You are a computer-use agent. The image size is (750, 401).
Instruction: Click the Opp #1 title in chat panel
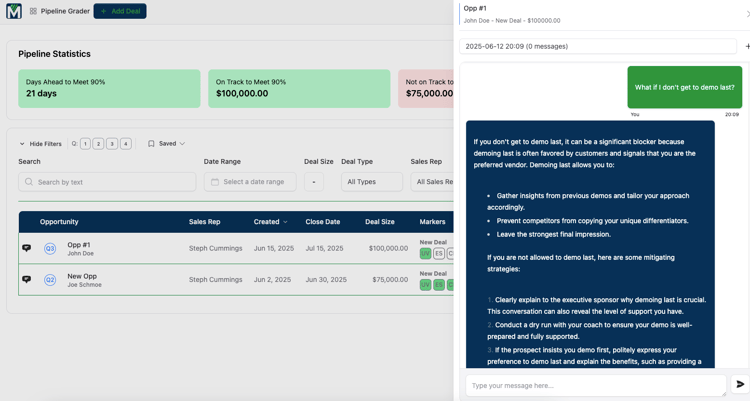coord(474,8)
